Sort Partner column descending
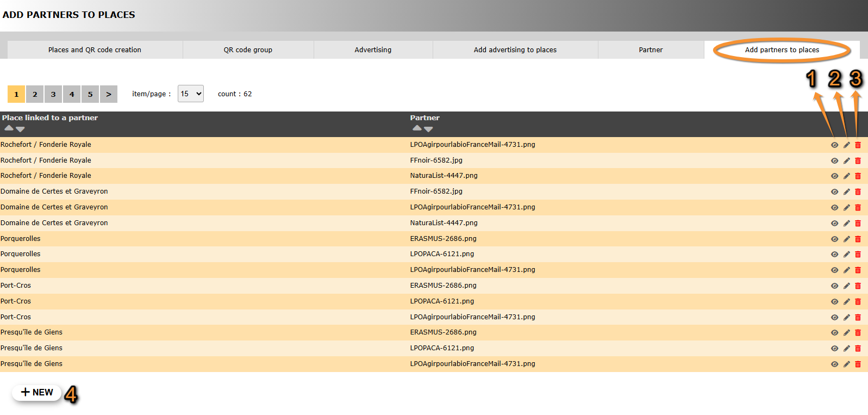The height and width of the screenshot is (415, 868). pos(428,129)
